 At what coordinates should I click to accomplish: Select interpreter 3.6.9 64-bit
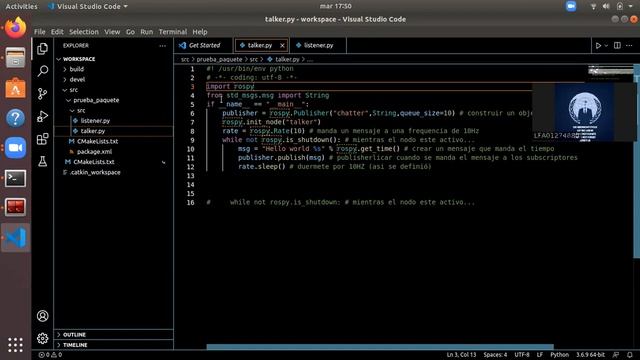click(x=590, y=355)
